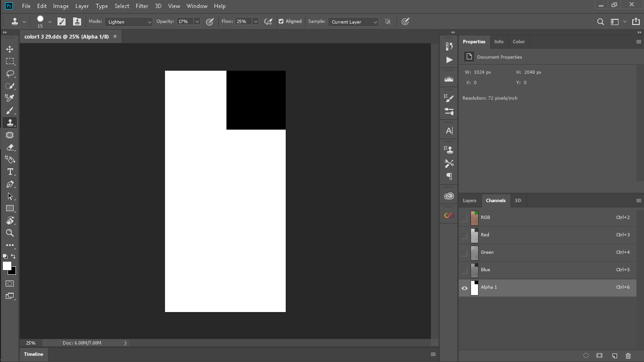Select the Path Selection tool
644x362 pixels.
[10, 196]
